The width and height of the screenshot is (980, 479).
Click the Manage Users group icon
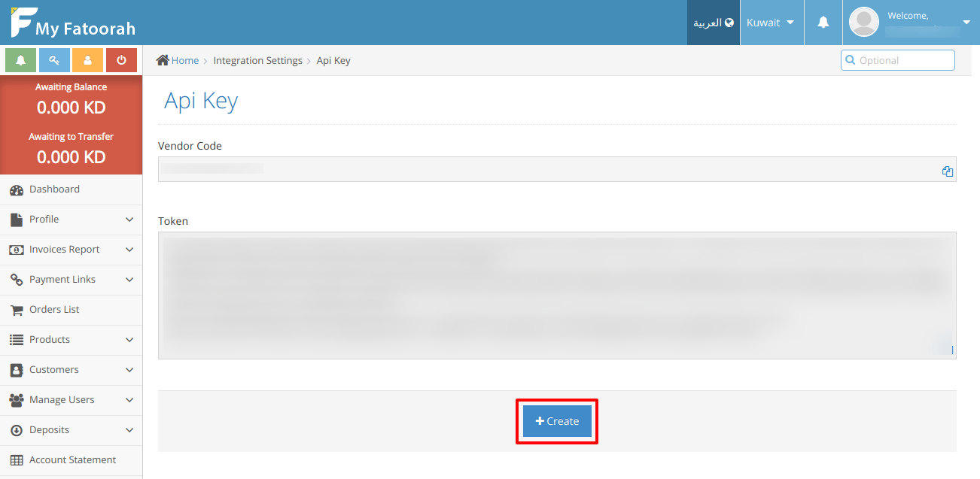click(x=17, y=400)
